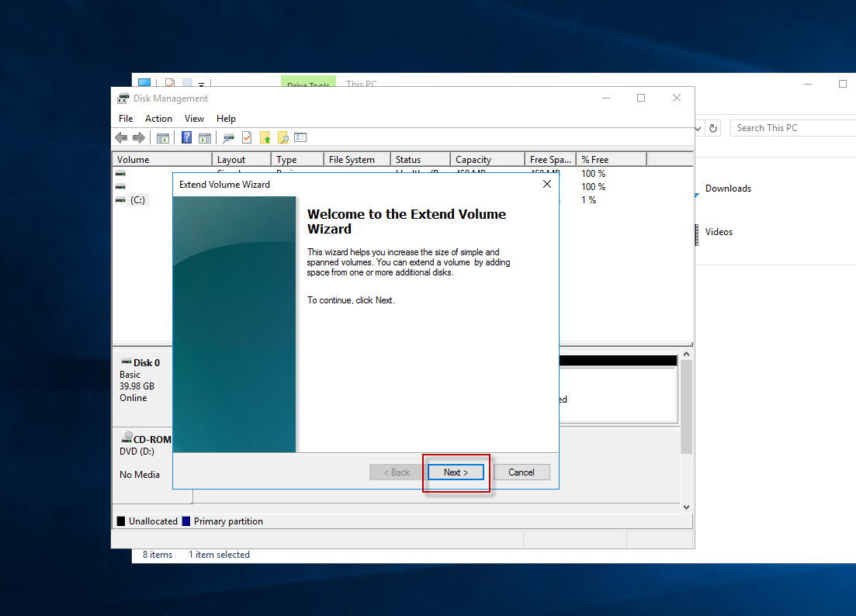Open Help with the blue question-mark icon
856x616 pixels.
pyautogui.click(x=186, y=138)
